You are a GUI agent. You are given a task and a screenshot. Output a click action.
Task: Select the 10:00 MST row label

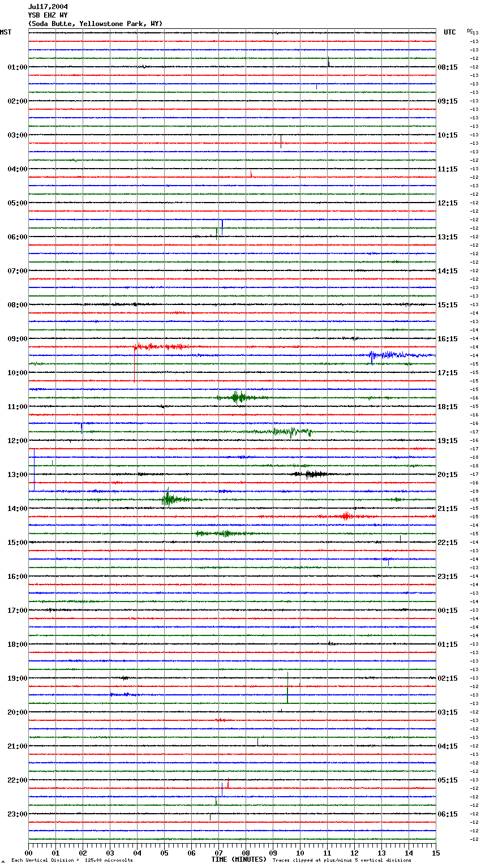click(18, 373)
